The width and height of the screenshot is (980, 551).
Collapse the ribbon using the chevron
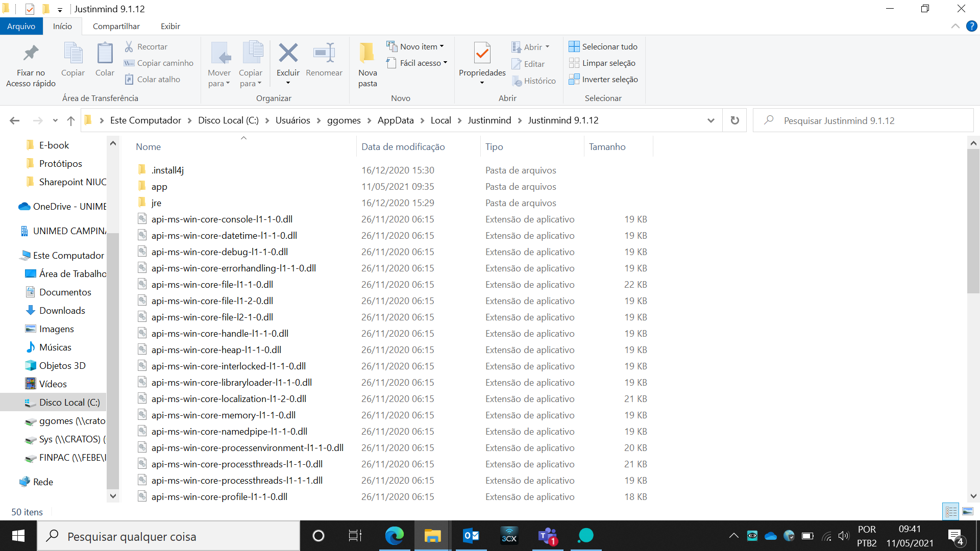click(x=955, y=26)
